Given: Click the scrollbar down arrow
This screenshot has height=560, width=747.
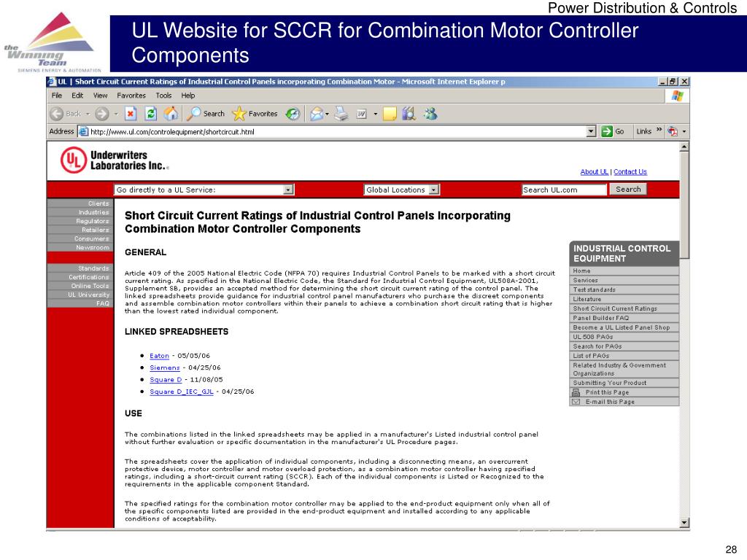Looking at the screenshot, I should click(x=684, y=523).
